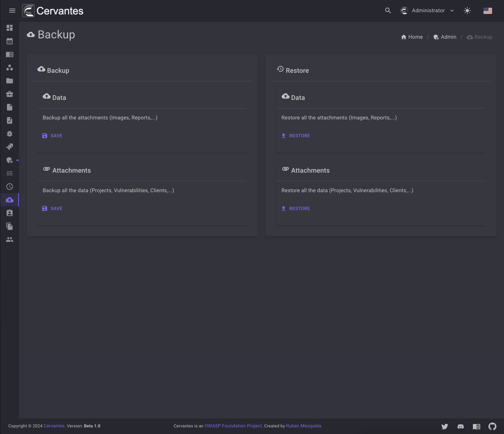Image resolution: width=504 pixels, height=434 pixels.
Task: Toggle the light/dark theme sun icon
Action: [x=467, y=11]
